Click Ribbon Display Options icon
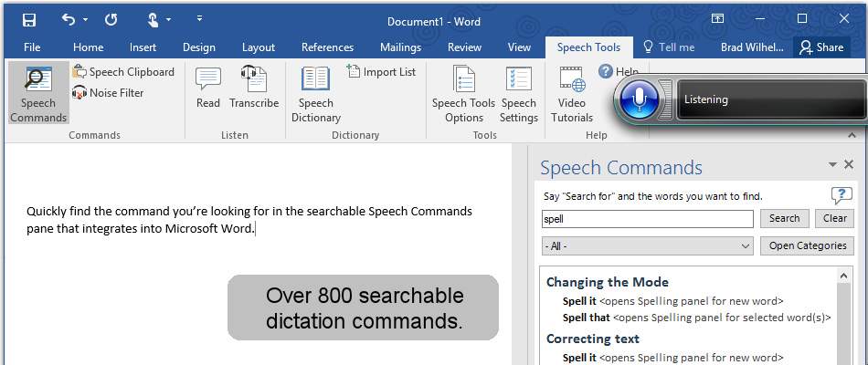 [717, 19]
